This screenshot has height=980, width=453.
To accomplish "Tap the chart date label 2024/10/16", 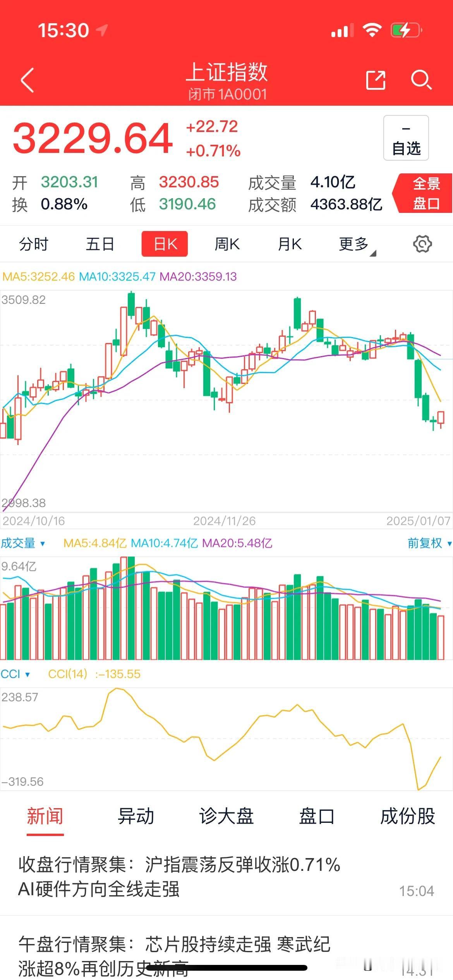I will click(x=34, y=521).
